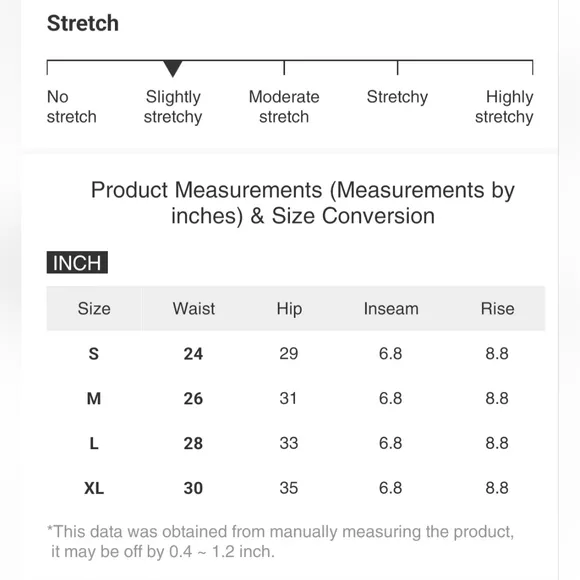Click the Stretchy scale label

click(397, 97)
